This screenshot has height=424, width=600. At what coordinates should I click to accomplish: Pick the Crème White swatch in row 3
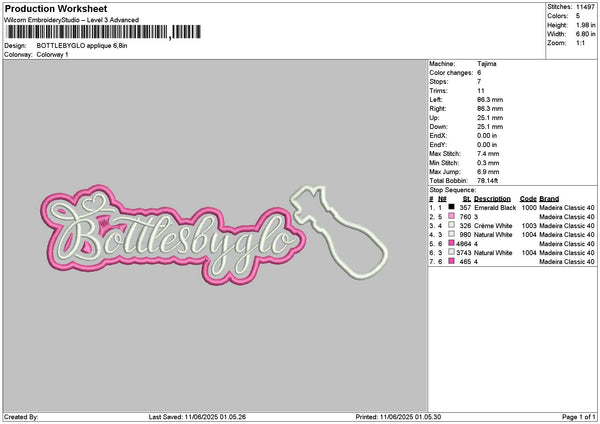tap(452, 225)
